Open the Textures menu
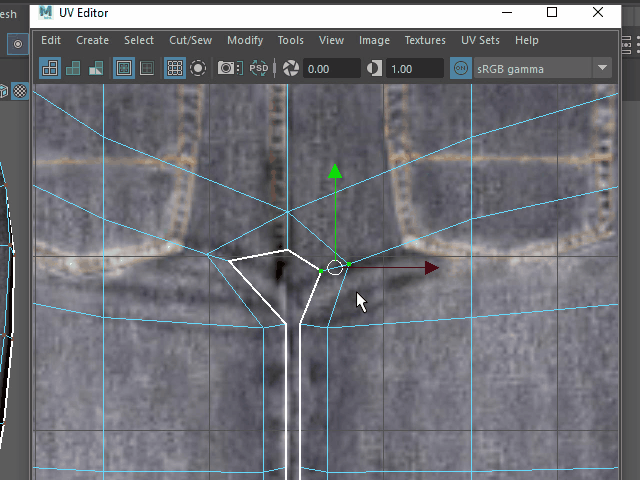 coord(425,40)
